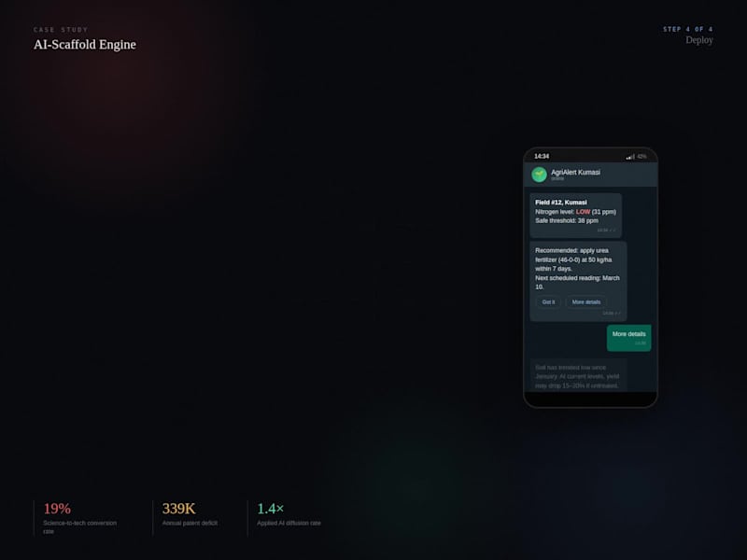Select the Deploy step label

(x=699, y=40)
